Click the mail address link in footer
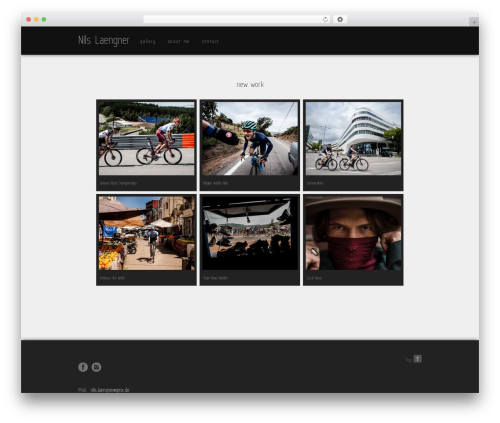This screenshot has width=500, height=423. (x=110, y=390)
